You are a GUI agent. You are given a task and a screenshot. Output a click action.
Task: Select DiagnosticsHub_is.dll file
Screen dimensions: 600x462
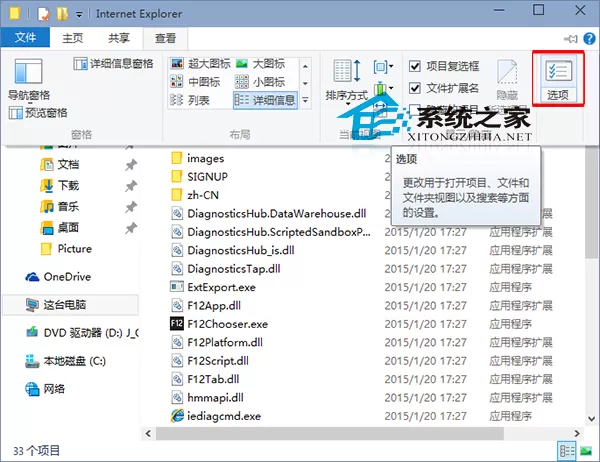tap(233, 250)
